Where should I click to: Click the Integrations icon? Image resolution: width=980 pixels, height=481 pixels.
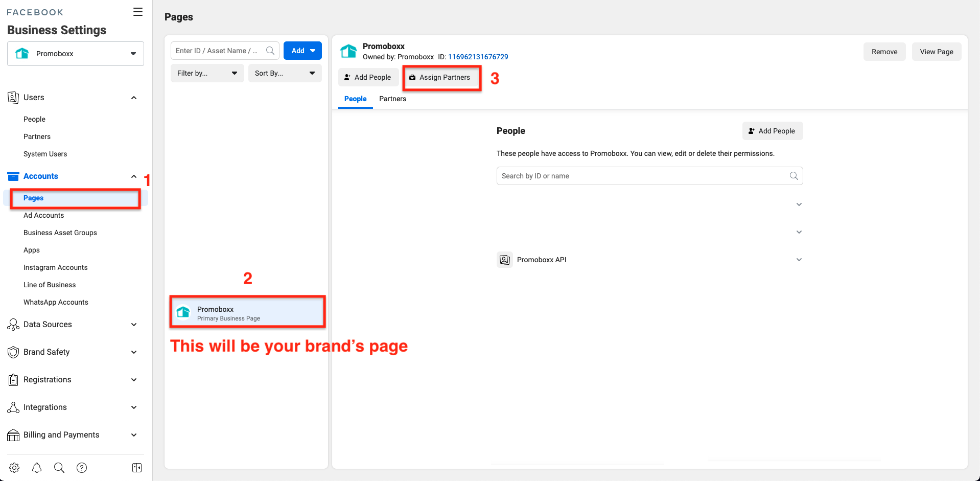[x=13, y=407]
